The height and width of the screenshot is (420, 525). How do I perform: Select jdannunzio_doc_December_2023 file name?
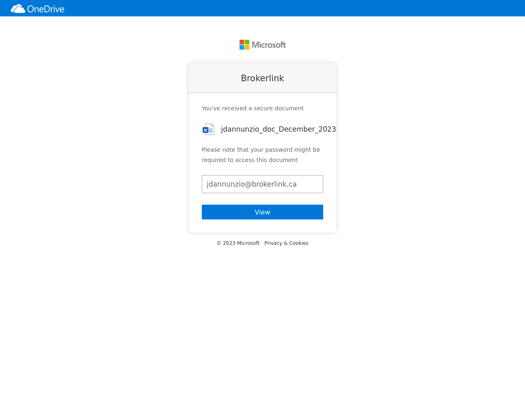278,129
